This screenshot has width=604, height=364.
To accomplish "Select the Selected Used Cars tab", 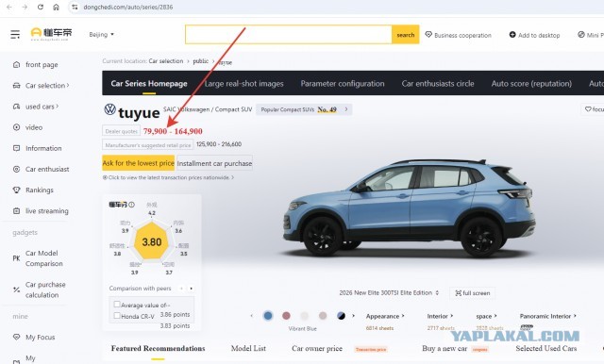I will (546, 348).
